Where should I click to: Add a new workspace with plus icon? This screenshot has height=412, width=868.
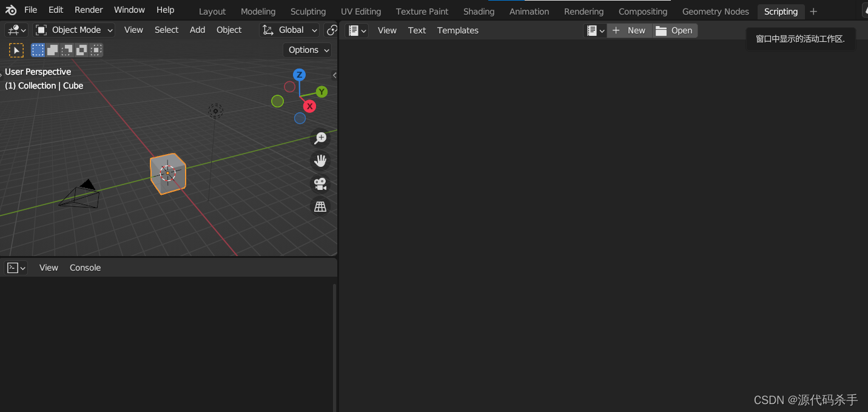point(813,12)
